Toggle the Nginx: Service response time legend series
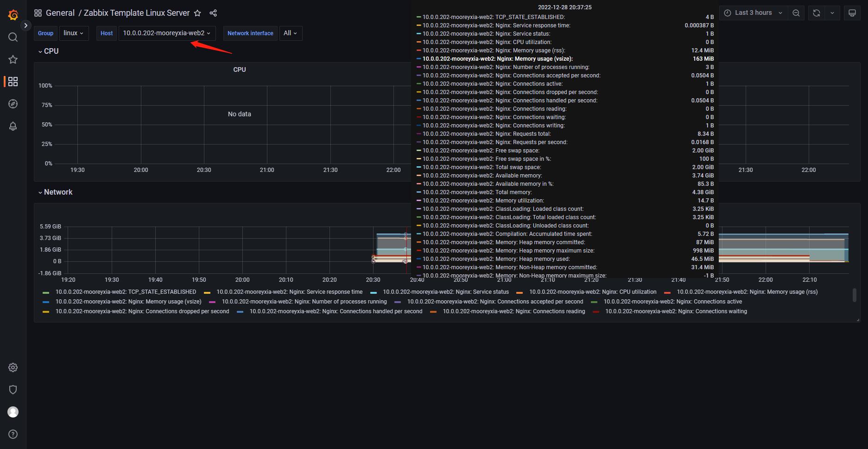 click(x=290, y=292)
